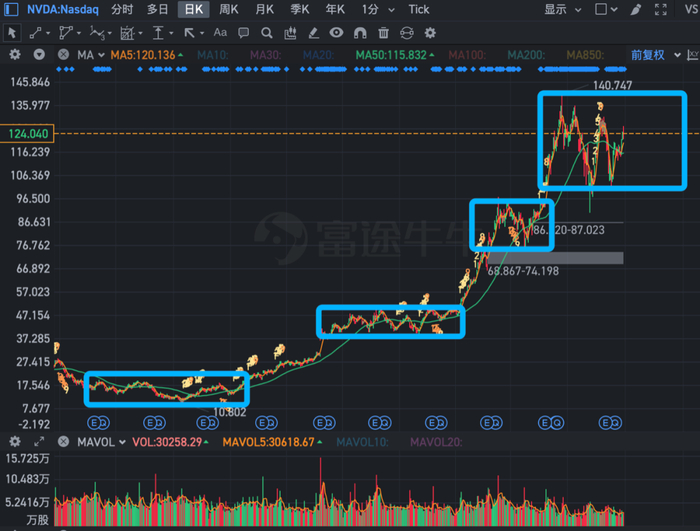Select the cursor pointer tool
Viewport: 700px width, 531px height.
12,33
